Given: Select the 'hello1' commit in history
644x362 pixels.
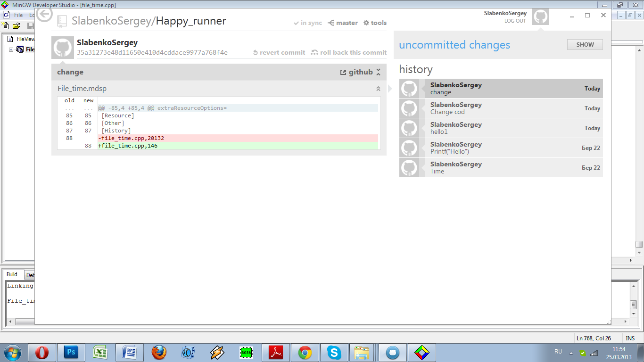Looking at the screenshot, I should point(501,128).
